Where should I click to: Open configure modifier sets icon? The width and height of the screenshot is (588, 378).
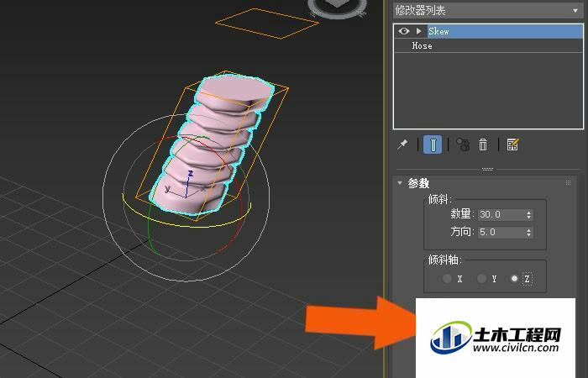click(512, 144)
